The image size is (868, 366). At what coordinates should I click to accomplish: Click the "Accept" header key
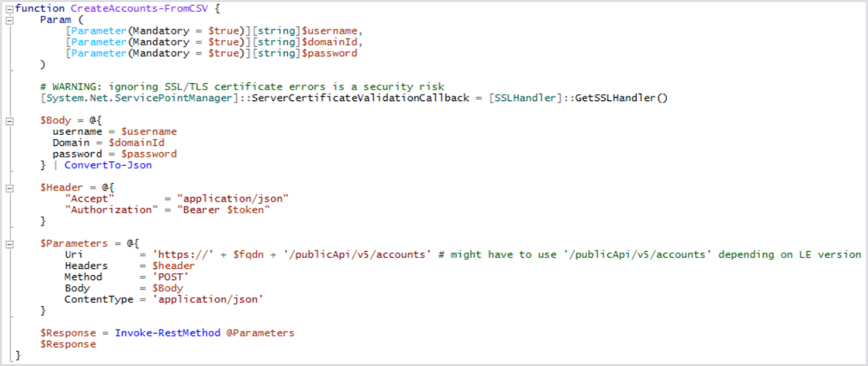pyautogui.click(x=89, y=199)
